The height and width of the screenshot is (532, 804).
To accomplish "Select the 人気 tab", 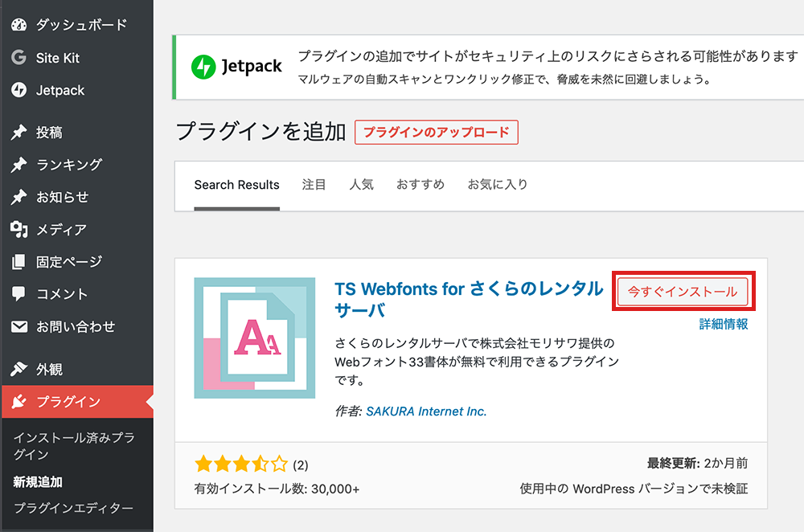I will (362, 185).
